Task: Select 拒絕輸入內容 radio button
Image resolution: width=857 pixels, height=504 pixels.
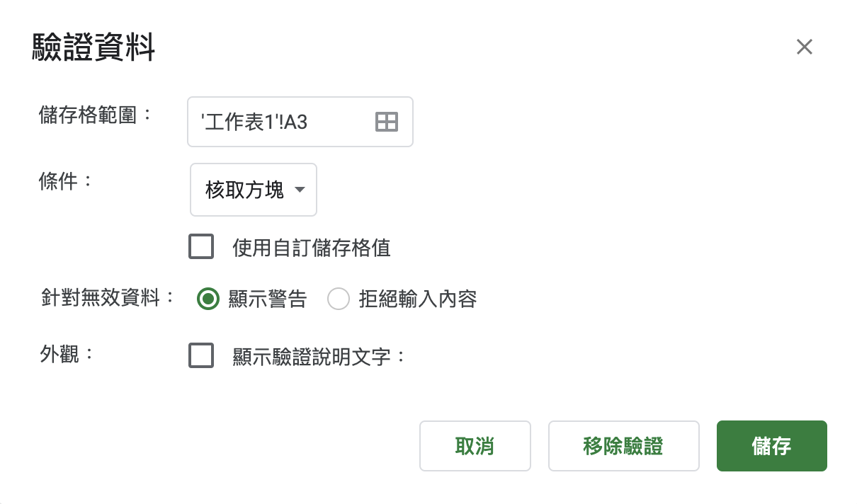Action: (339, 299)
